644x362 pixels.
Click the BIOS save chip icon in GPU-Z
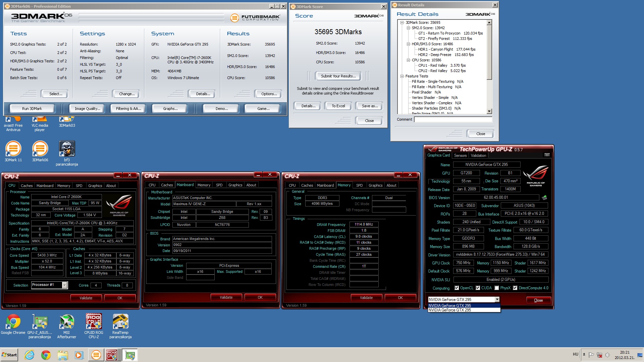pos(544,198)
